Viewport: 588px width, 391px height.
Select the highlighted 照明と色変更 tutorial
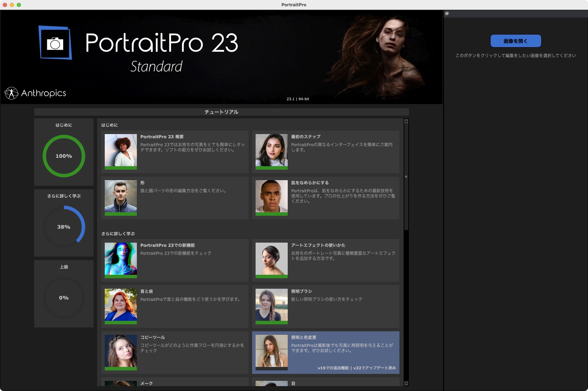pos(325,352)
